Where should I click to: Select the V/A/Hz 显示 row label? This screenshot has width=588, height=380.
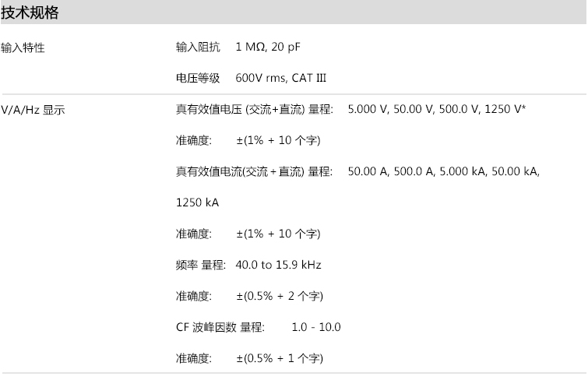point(33,111)
